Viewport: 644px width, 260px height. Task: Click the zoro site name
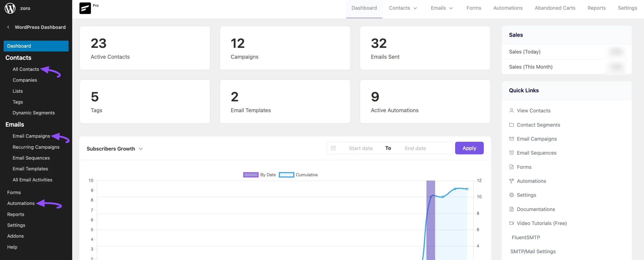click(25, 8)
